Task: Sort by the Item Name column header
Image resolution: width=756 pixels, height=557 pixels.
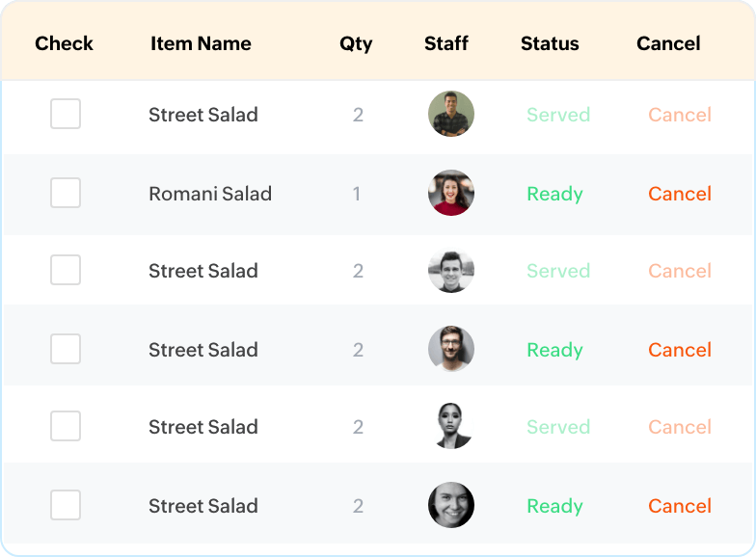Action: (x=201, y=43)
